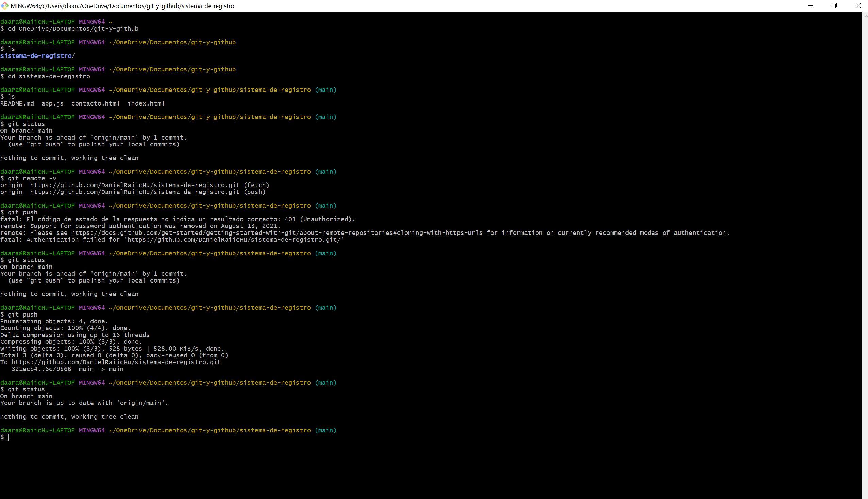Minimize the MINGW64 terminal window
This screenshot has height=499, width=868.
point(811,6)
